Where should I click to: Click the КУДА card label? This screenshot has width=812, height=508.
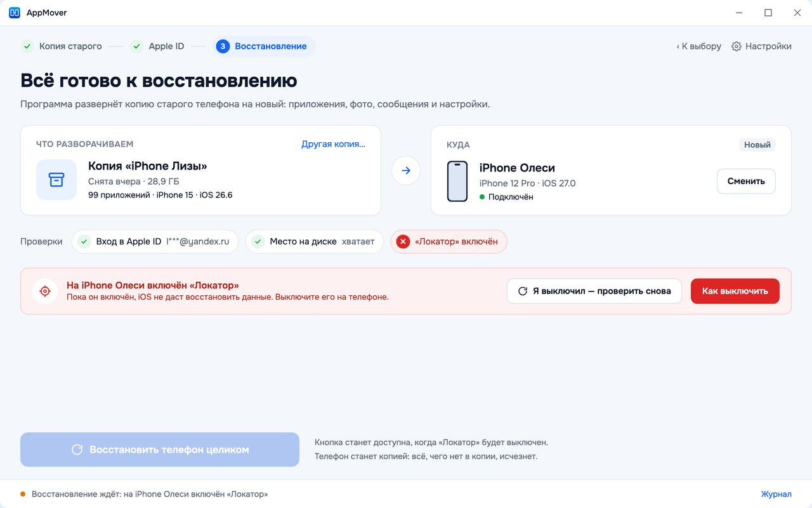pos(458,145)
